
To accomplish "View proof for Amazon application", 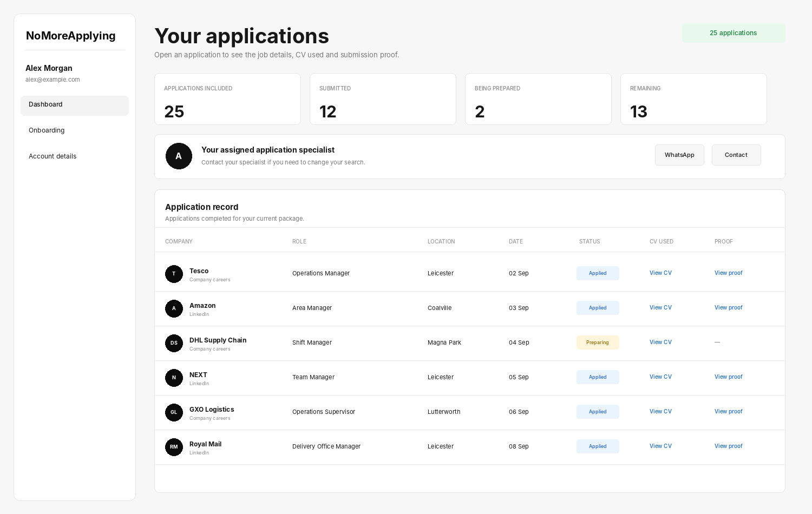I will [729, 307].
